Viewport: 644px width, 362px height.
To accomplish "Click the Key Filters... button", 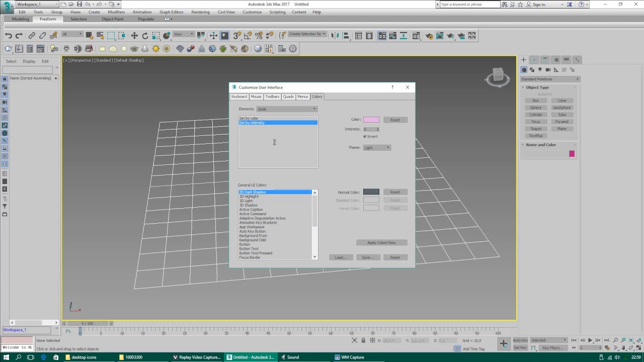I will (552, 347).
